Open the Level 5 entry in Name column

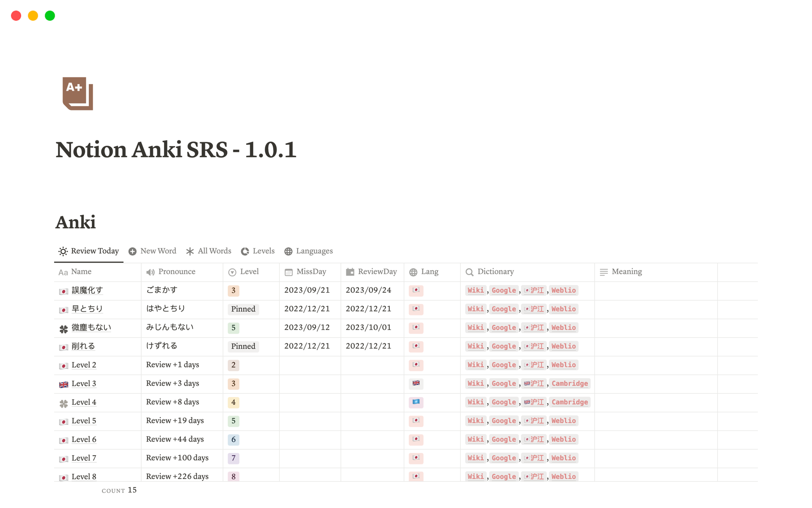[83, 421]
